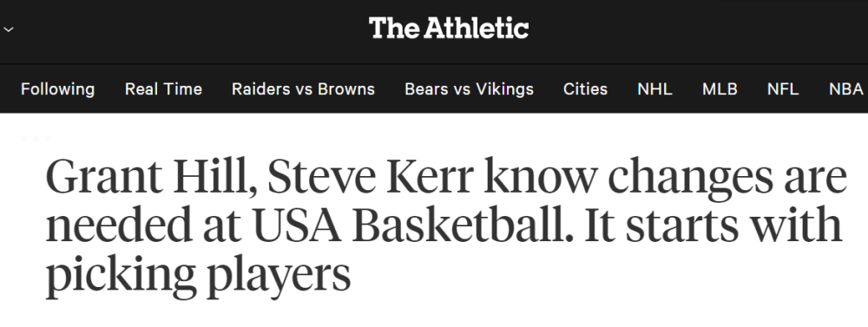Go to the MLB section
The height and width of the screenshot is (327, 868).
720,89
